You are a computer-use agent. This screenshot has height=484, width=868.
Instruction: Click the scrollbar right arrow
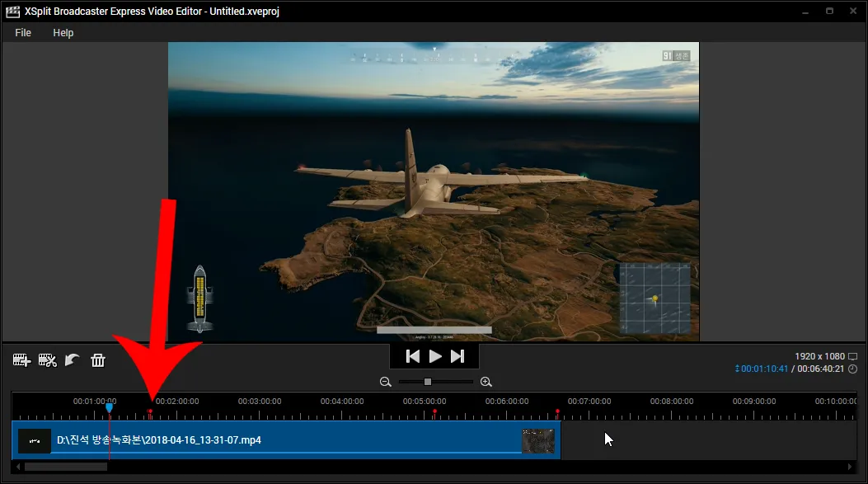pos(850,467)
